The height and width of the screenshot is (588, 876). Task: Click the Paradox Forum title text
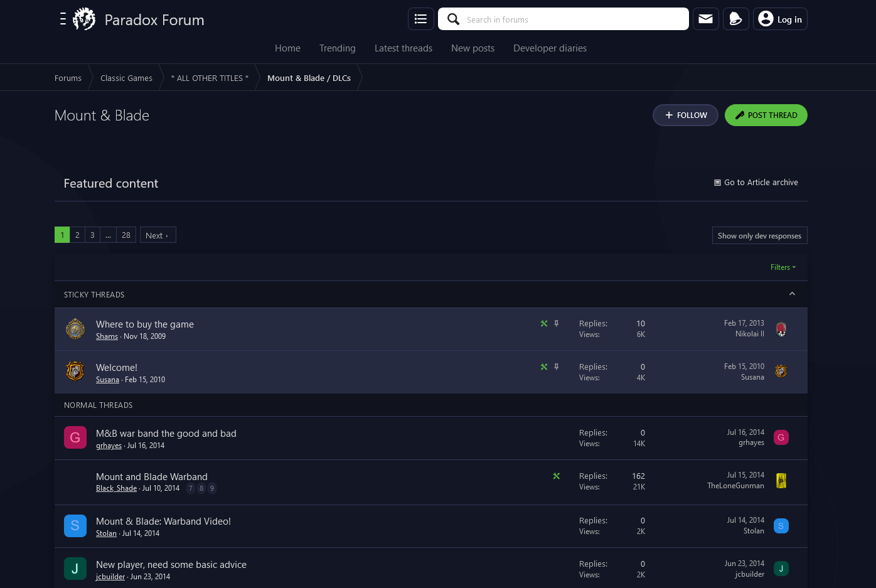coord(154,20)
